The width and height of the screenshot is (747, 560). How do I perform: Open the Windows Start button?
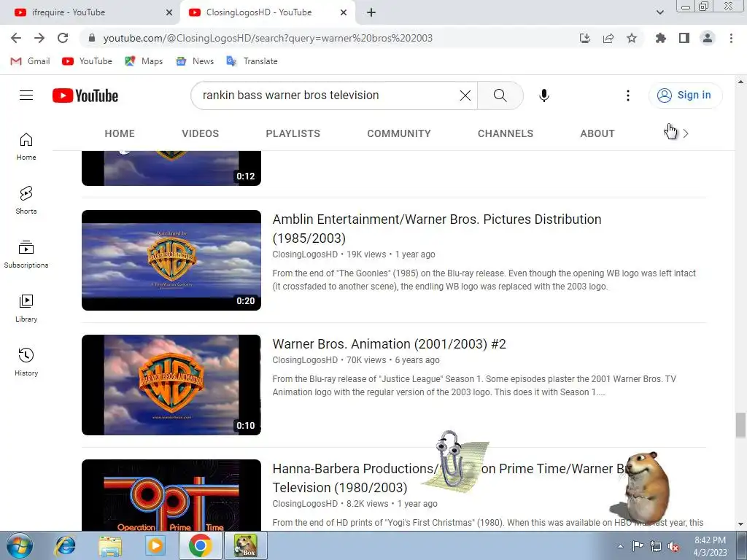pos(20,545)
